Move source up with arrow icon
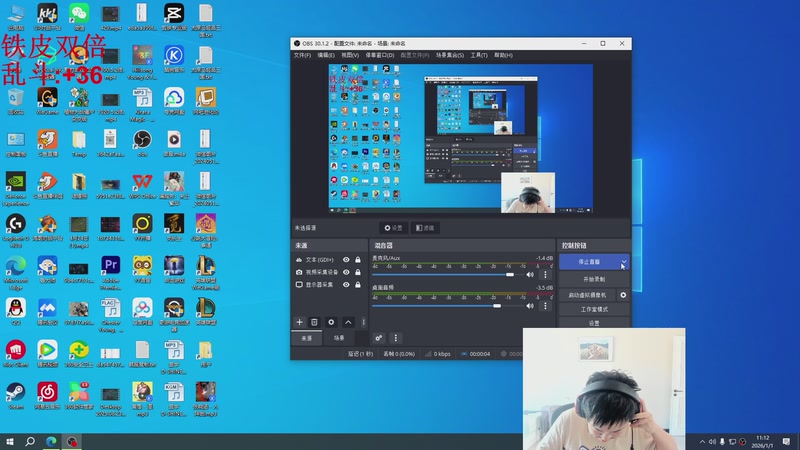Image resolution: width=800 pixels, height=450 pixels. pos(348,322)
